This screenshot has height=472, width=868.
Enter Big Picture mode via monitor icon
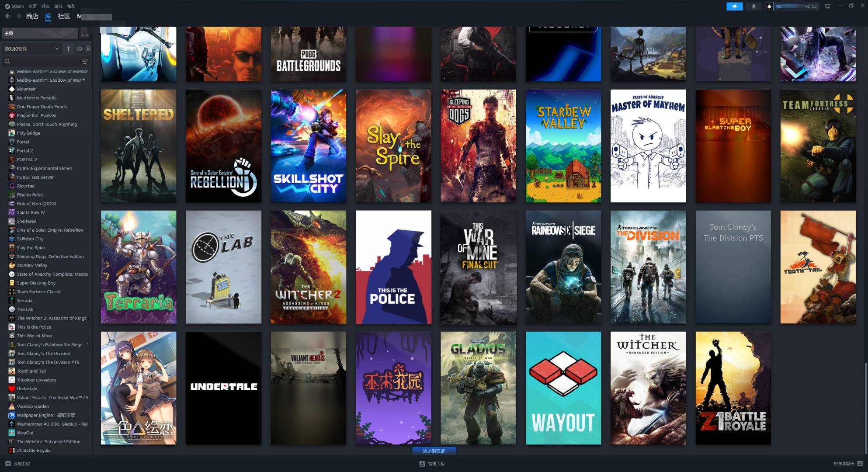pyautogui.click(x=827, y=6)
